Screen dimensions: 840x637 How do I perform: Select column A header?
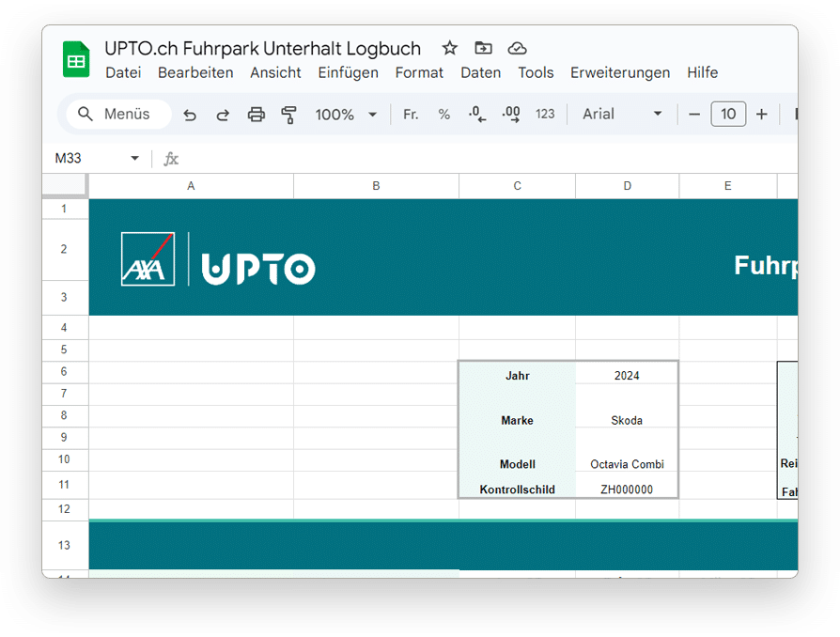tap(191, 186)
